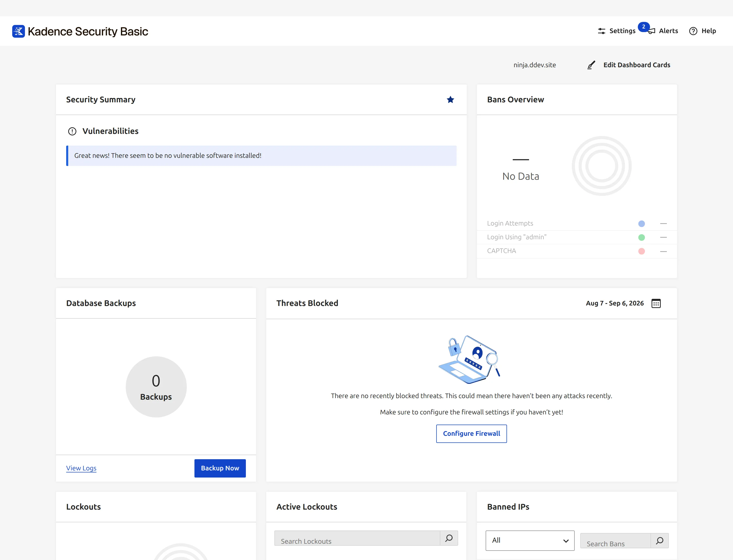This screenshot has height=560, width=733.
Task: Click the Kadence Security logo icon
Action: [x=18, y=31]
